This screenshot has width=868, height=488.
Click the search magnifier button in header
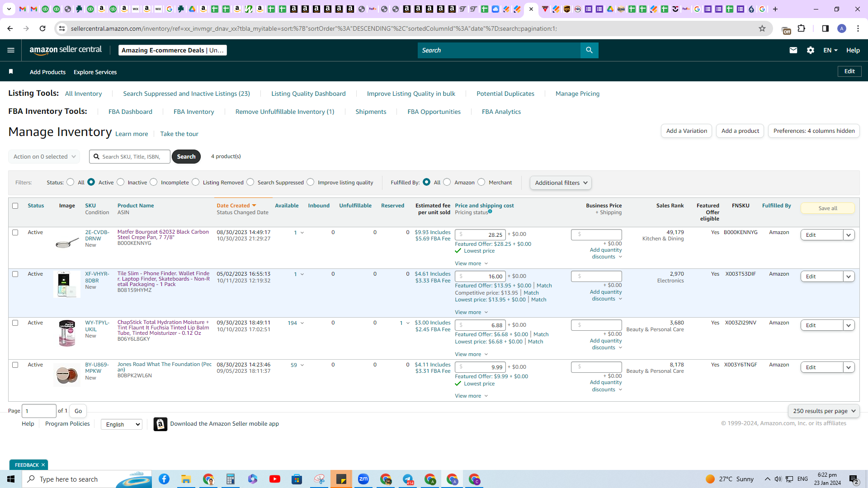point(589,50)
